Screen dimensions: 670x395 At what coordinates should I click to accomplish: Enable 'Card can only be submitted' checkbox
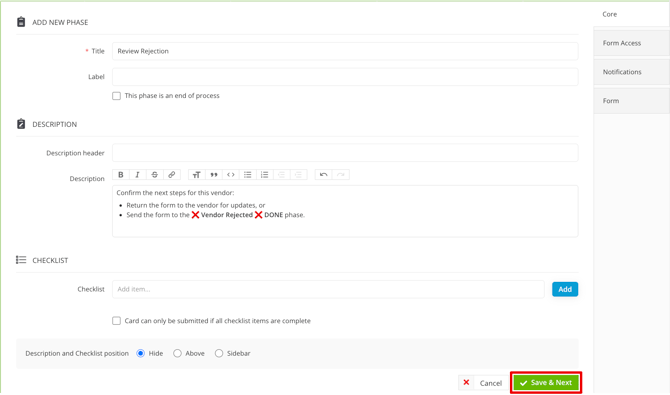117,321
